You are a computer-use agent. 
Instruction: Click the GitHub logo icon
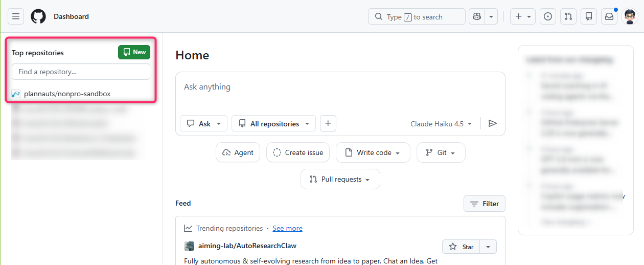[x=38, y=16]
